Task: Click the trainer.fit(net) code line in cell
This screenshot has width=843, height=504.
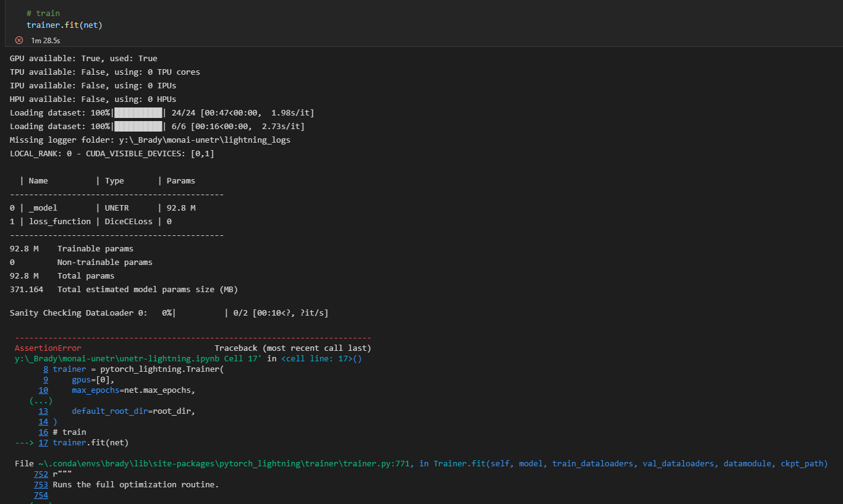Action: coord(64,25)
